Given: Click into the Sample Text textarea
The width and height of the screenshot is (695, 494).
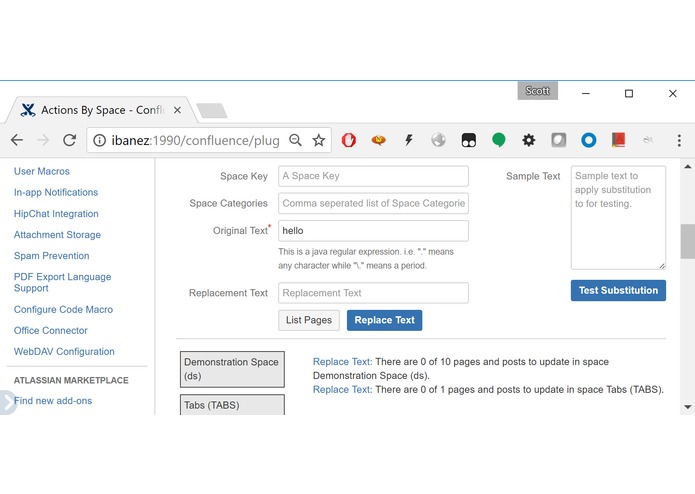Looking at the screenshot, I should pos(618,218).
